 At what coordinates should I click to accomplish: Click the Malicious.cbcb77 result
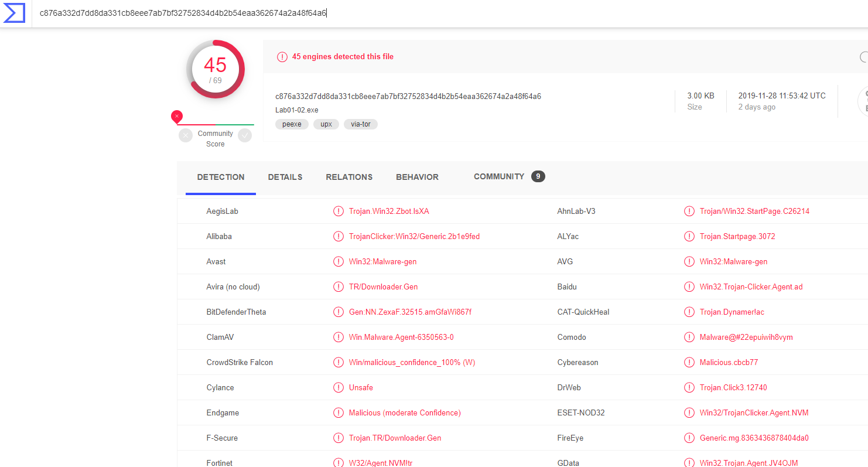tap(729, 362)
